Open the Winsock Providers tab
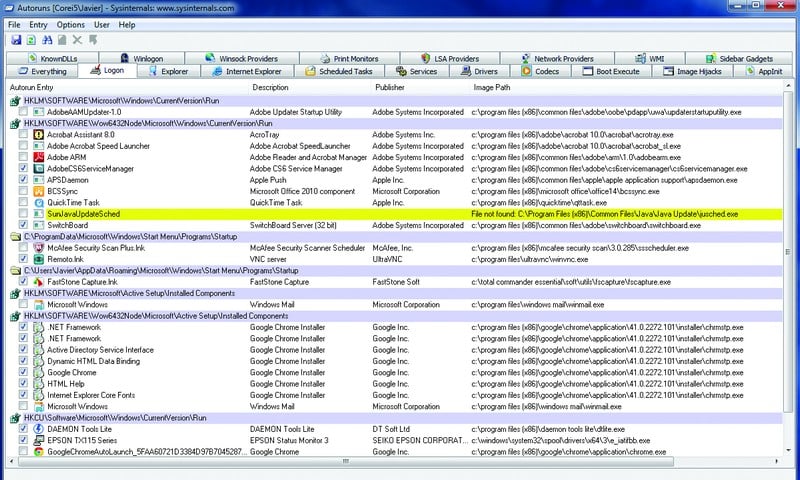 242,58
